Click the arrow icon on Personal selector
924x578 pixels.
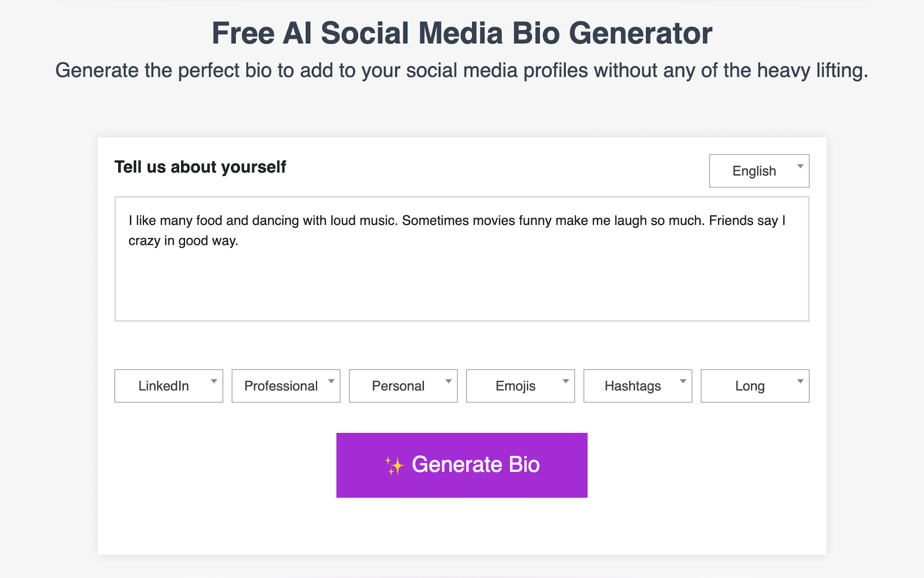click(449, 381)
